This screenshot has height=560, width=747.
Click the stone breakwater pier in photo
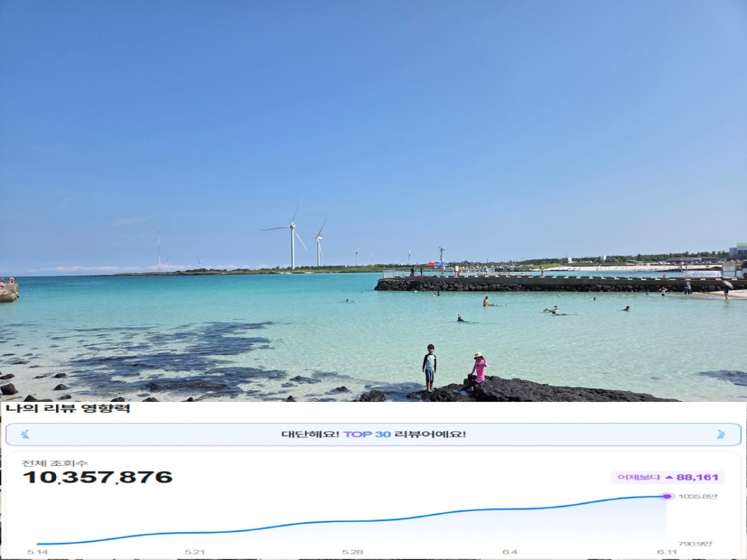point(560,284)
